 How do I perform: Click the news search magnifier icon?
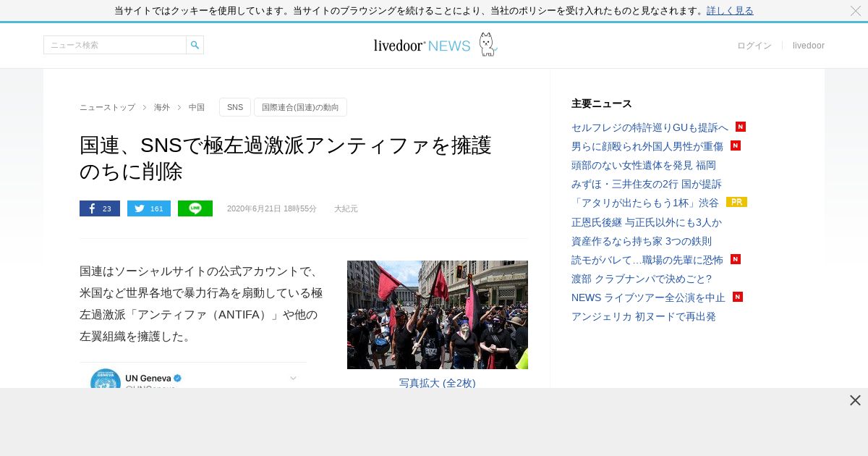[x=195, y=45]
